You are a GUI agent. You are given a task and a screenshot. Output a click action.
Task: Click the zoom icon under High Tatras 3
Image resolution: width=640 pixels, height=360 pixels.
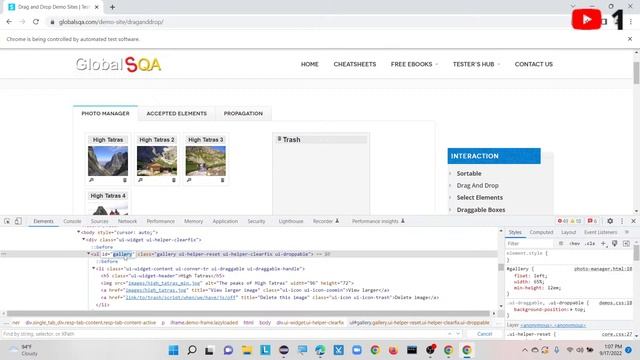pyautogui.click(x=189, y=180)
